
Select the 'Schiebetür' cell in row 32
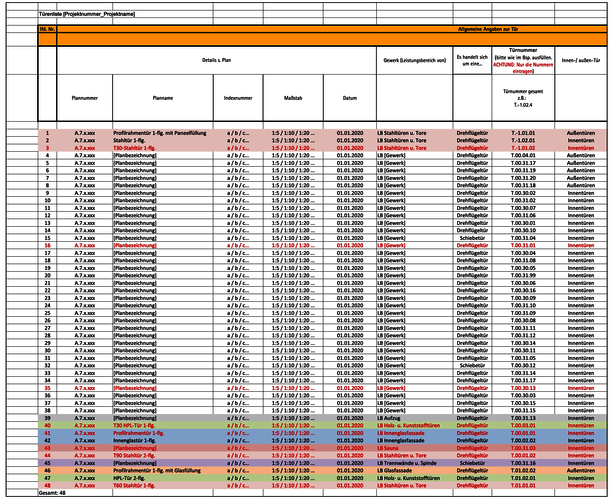click(x=472, y=365)
